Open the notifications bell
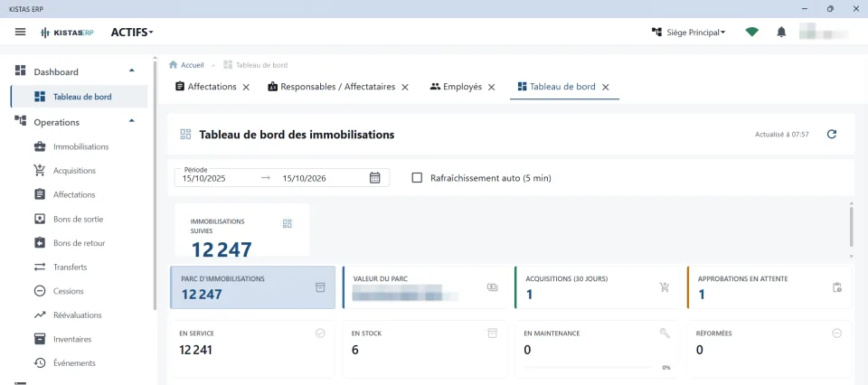 point(781,33)
